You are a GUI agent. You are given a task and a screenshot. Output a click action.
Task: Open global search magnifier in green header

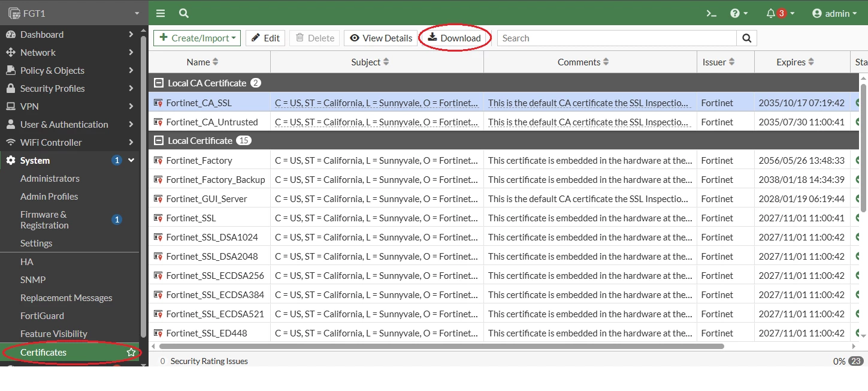point(184,13)
